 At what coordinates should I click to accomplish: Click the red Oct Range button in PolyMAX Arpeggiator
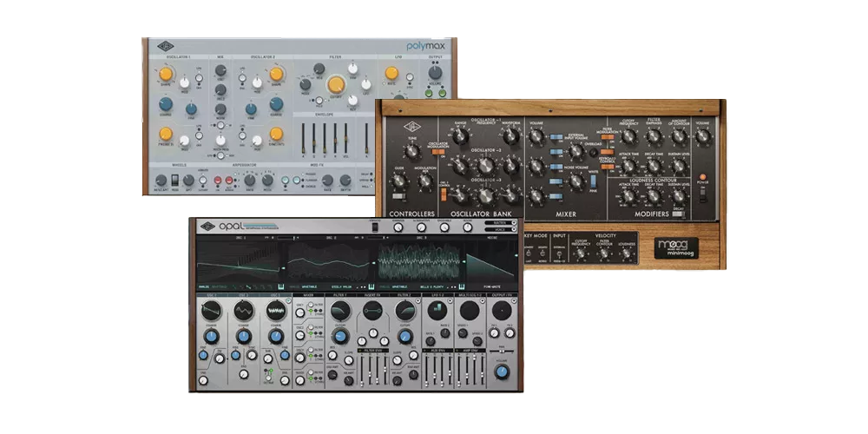(x=228, y=180)
